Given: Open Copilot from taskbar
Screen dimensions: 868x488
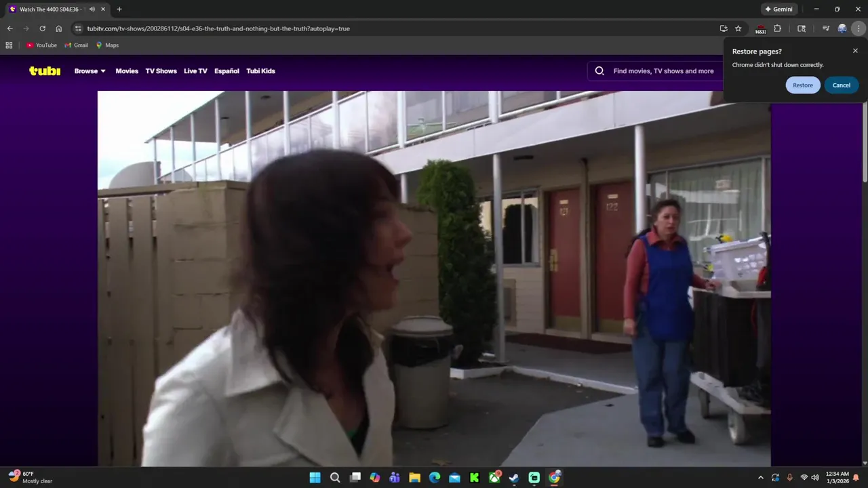Looking at the screenshot, I should pos(375,477).
